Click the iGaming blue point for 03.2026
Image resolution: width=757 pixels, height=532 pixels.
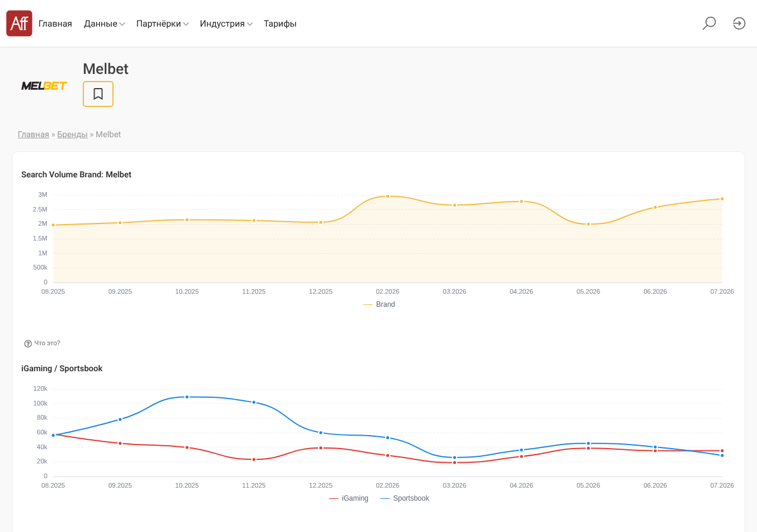pos(455,458)
